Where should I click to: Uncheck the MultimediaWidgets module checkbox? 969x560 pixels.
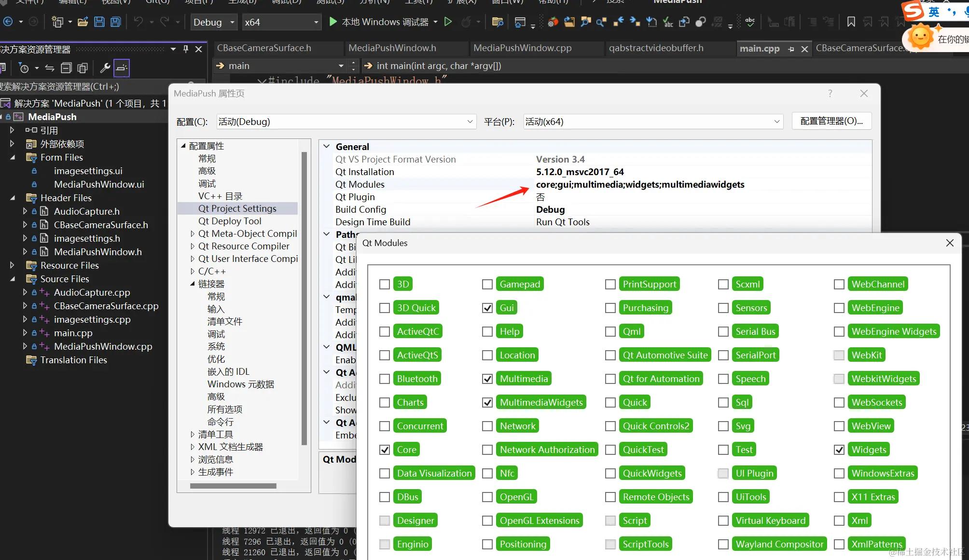487,402
